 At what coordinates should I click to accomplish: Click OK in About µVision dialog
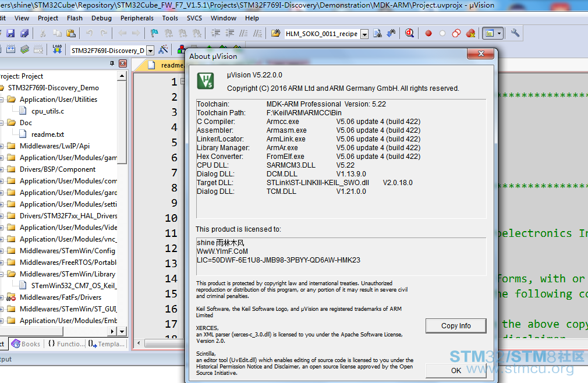456,370
